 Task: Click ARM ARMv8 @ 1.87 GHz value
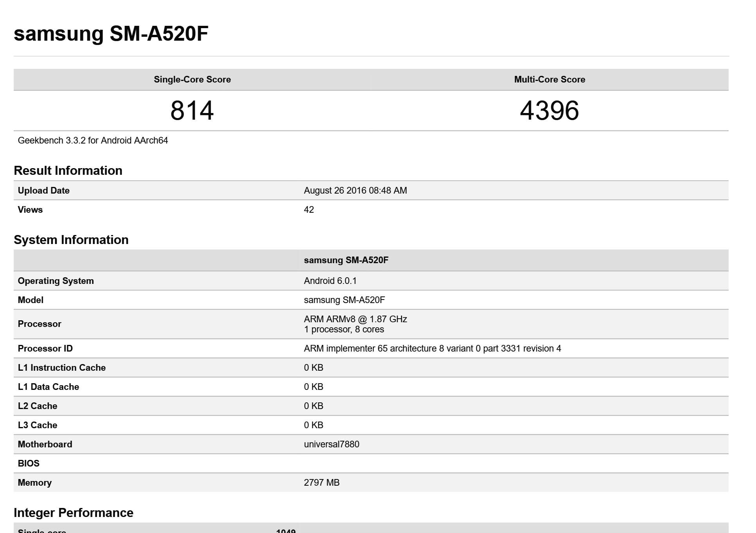click(355, 319)
